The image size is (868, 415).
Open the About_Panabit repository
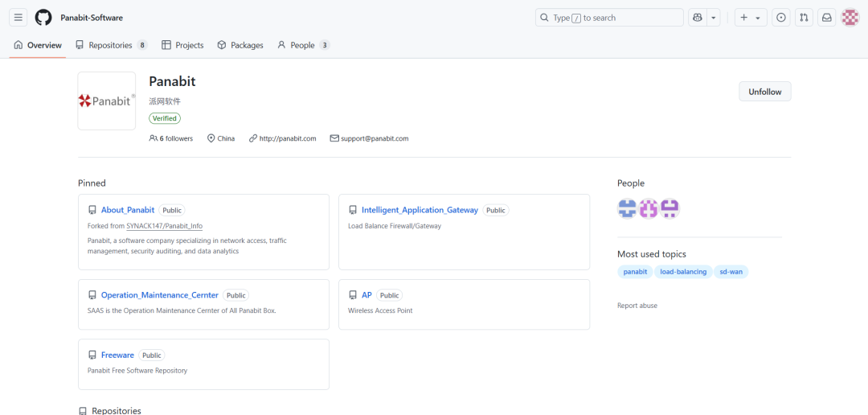click(128, 210)
